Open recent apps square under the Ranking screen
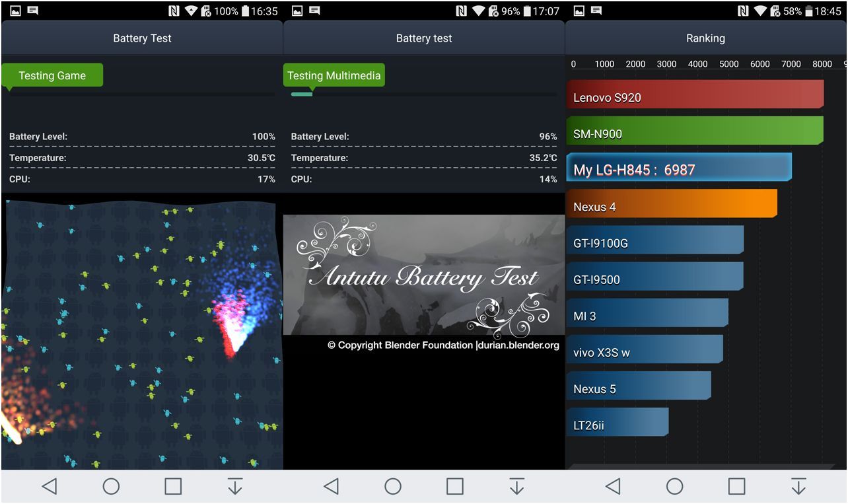The width and height of the screenshot is (848, 504). pos(736,487)
